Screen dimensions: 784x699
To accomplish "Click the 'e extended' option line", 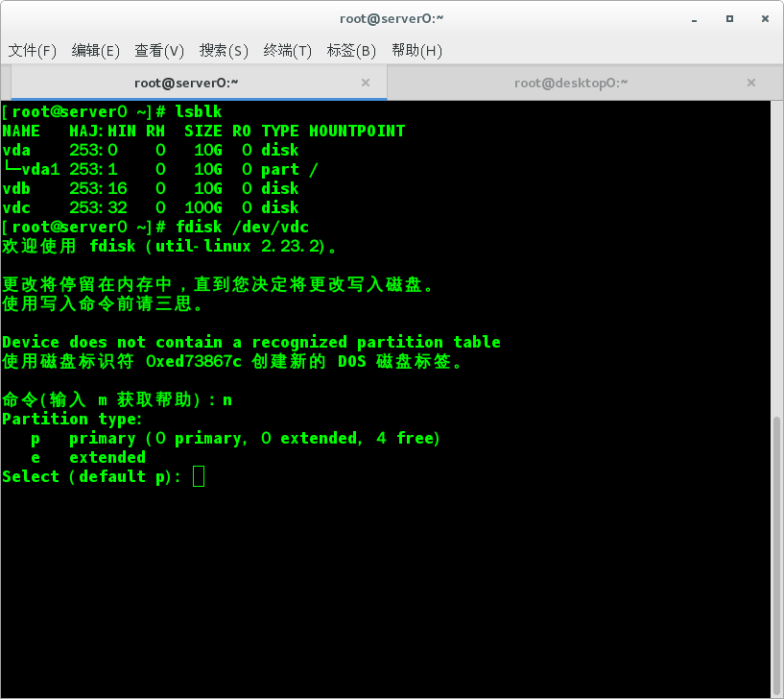I will coord(88,457).
